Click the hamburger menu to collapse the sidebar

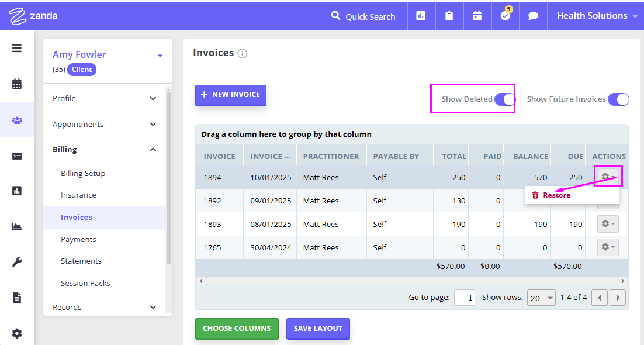[x=17, y=48]
